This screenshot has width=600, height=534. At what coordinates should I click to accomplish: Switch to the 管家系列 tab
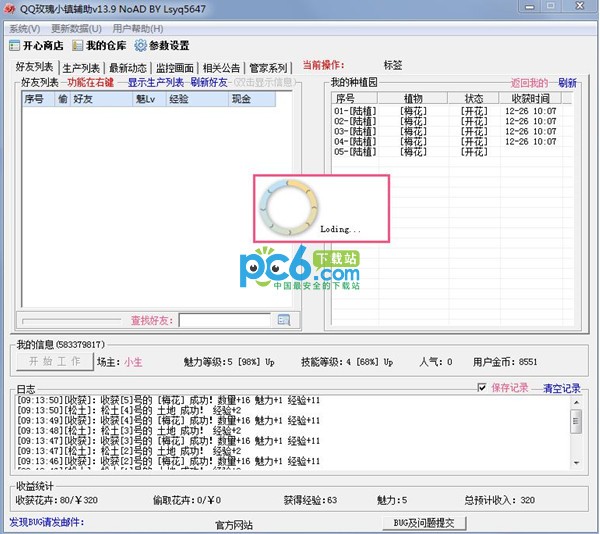pyautogui.click(x=268, y=68)
